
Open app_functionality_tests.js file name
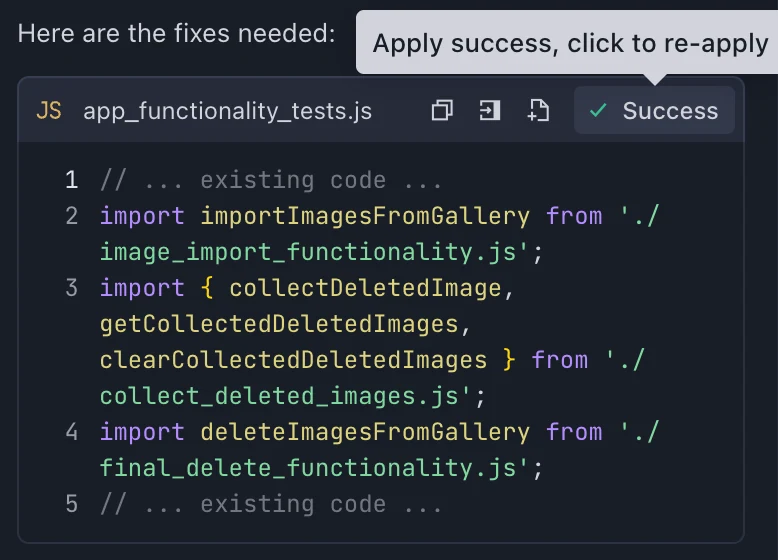pos(228,111)
